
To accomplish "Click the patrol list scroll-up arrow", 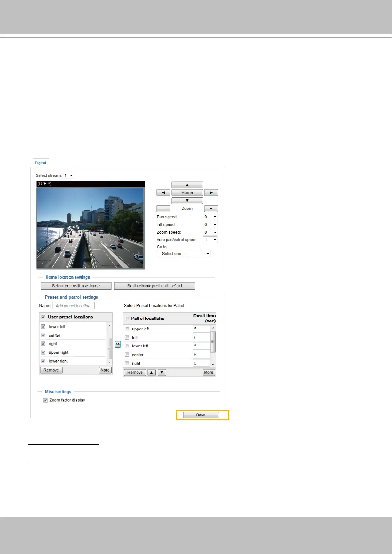I will coord(213,328).
